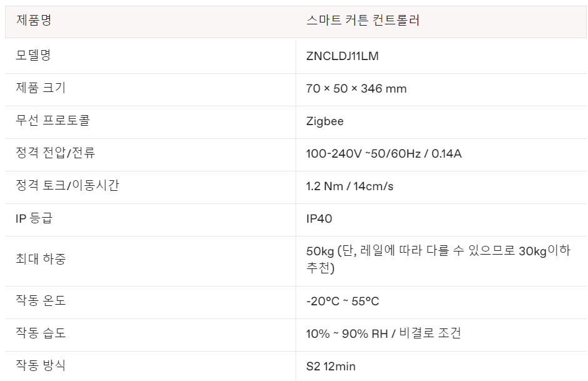Click the 100-240V ~50/60Hz / 0.14A value
The image size is (588, 381).
click(x=384, y=154)
